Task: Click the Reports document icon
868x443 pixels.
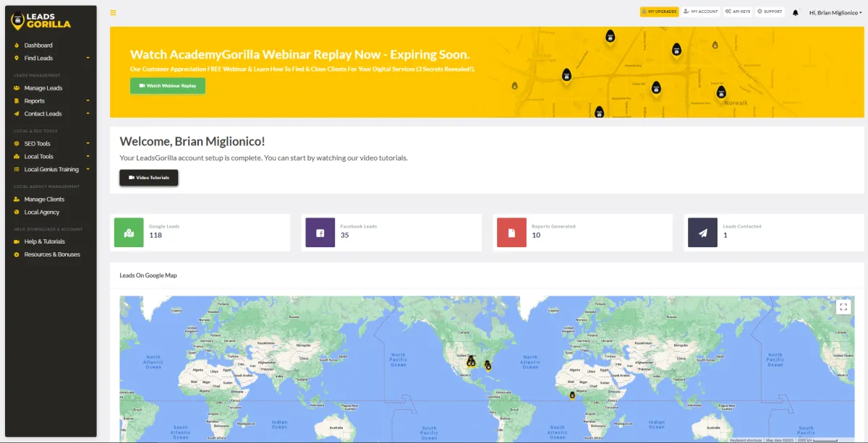Action: click(x=17, y=101)
